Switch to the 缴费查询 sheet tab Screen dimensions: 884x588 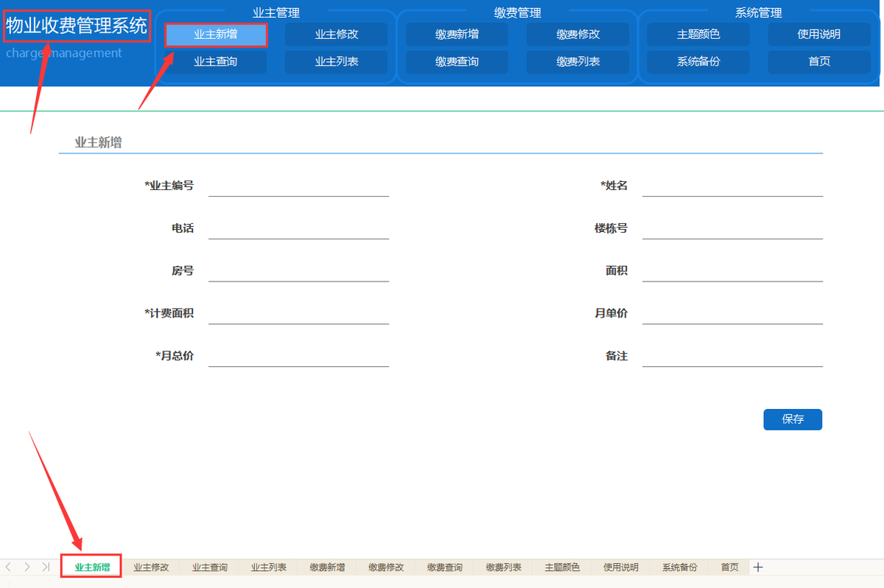coord(443,567)
